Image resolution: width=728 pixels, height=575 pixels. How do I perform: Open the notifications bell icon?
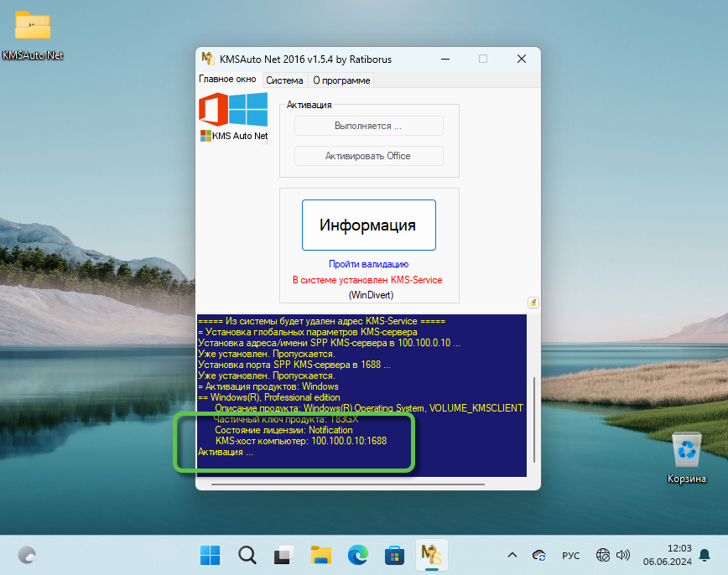(x=705, y=555)
